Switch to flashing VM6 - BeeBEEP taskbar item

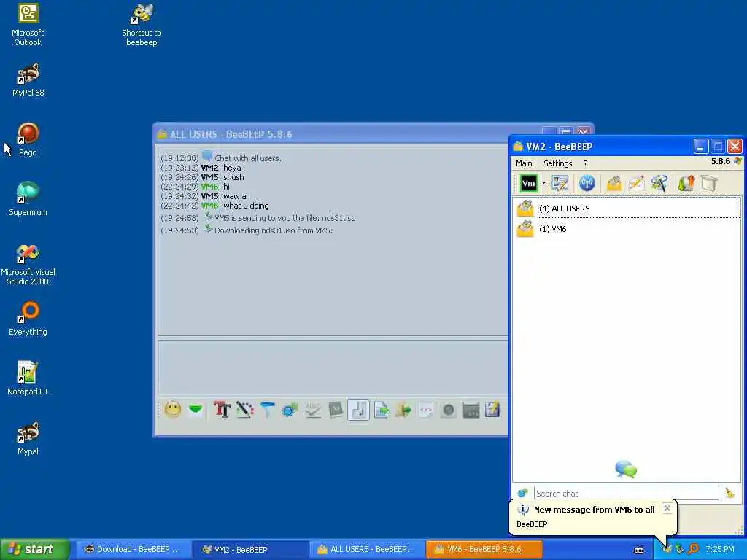(x=484, y=549)
